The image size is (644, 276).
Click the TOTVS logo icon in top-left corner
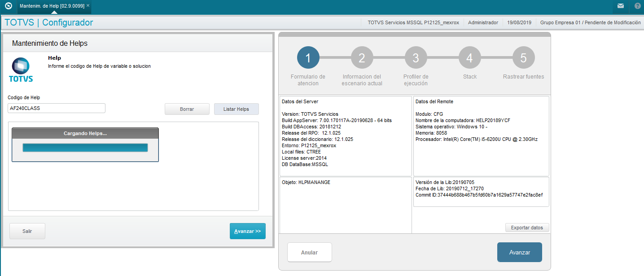coord(8,6)
